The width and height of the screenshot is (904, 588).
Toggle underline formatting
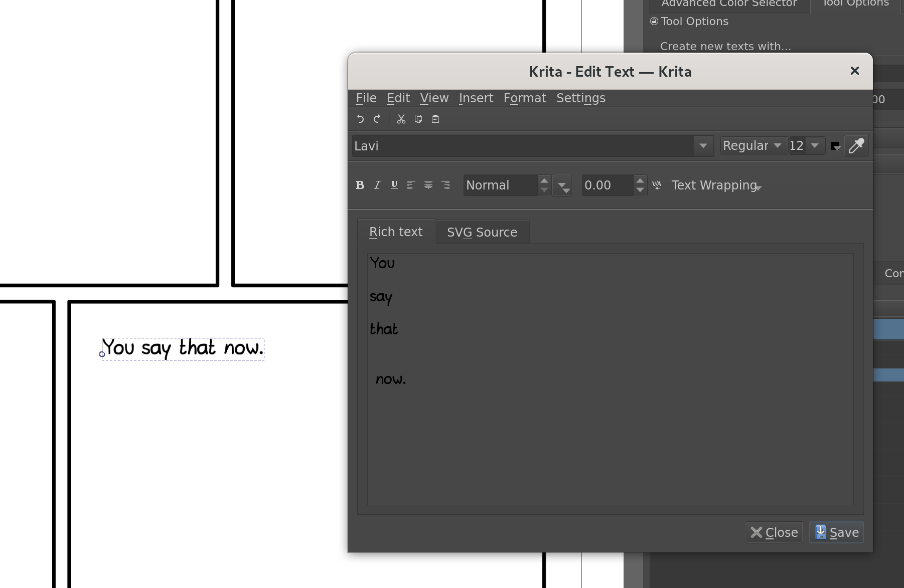click(x=394, y=185)
